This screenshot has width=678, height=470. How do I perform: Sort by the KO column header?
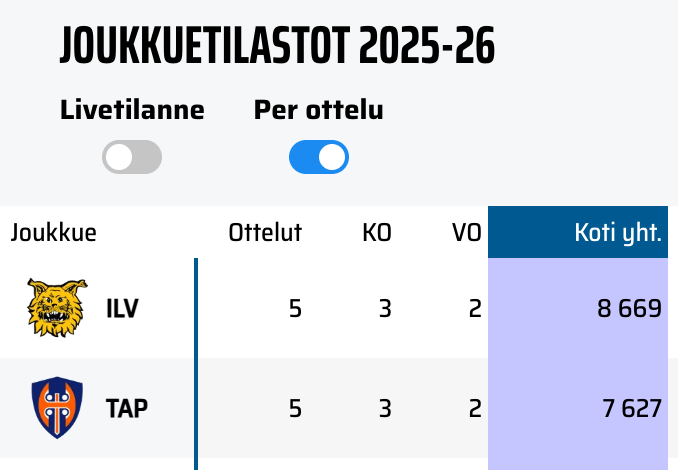tap(377, 234)
